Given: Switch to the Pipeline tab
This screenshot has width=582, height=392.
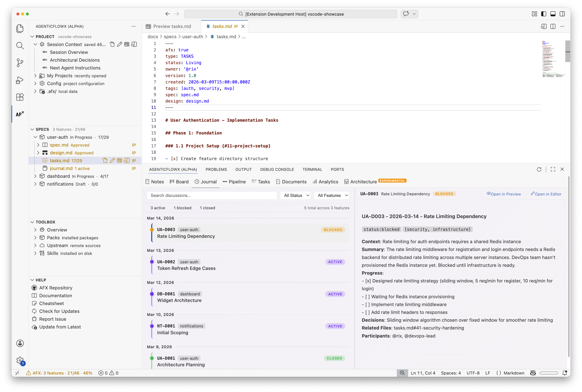Looking at the screenshot, I should (x=234, y=182).
